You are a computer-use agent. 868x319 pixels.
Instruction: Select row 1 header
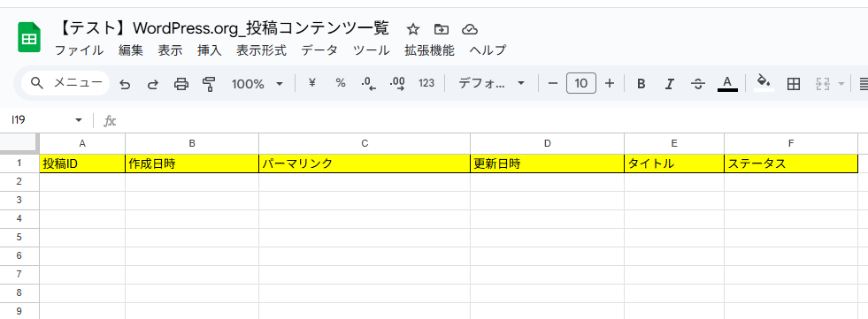(19, 163)
